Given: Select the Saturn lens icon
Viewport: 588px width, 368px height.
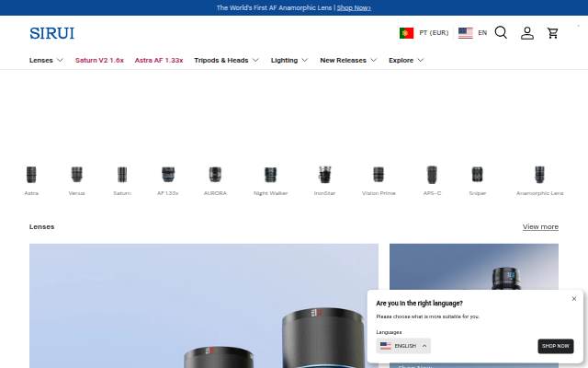Looking at the screenshot, I should 122,175.
